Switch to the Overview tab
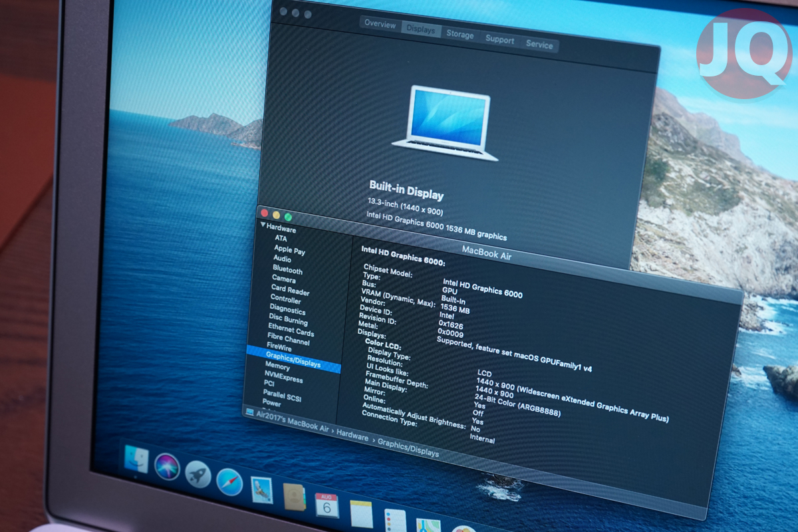 380,24
